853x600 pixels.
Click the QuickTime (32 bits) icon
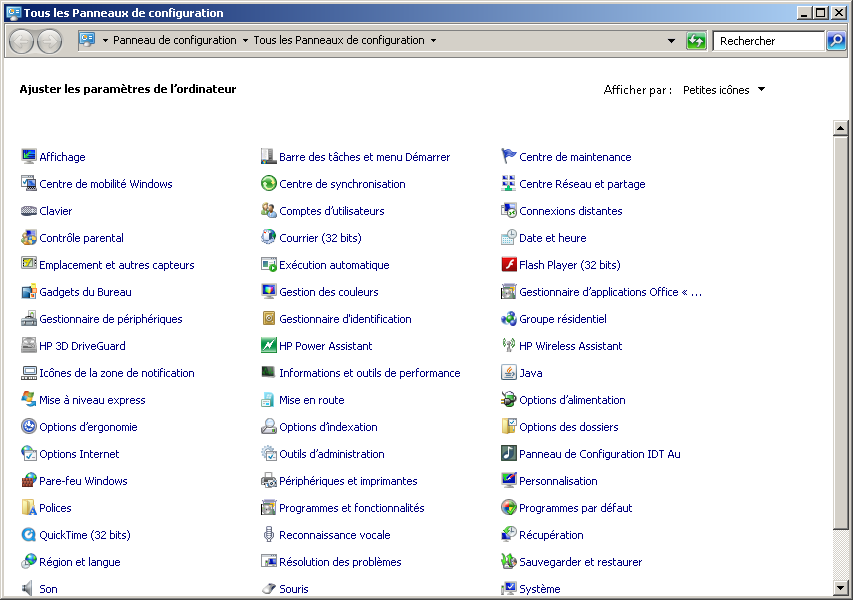[x=28, y=535]
